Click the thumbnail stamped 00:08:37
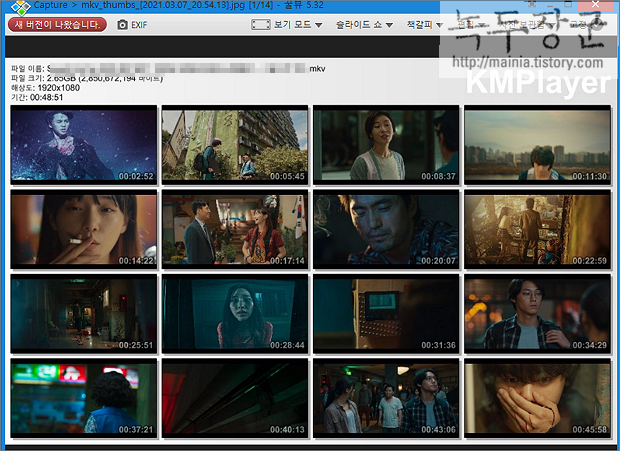 click(x=386, y=145)
